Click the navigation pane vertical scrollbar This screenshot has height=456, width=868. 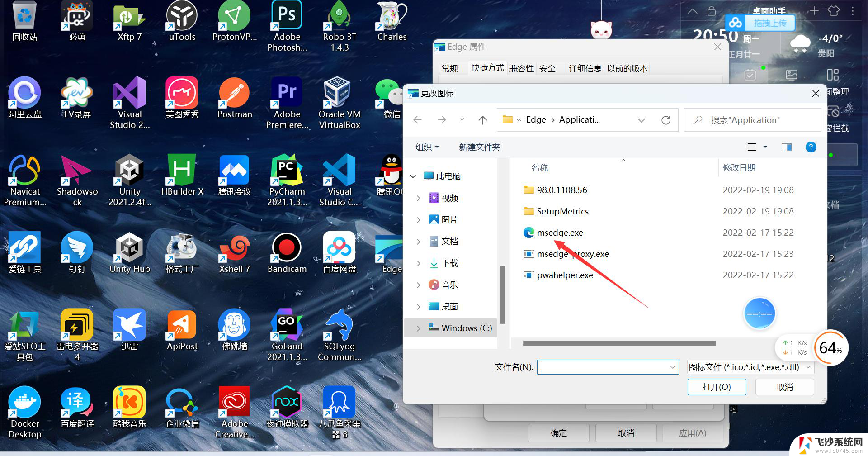[503, 295]
